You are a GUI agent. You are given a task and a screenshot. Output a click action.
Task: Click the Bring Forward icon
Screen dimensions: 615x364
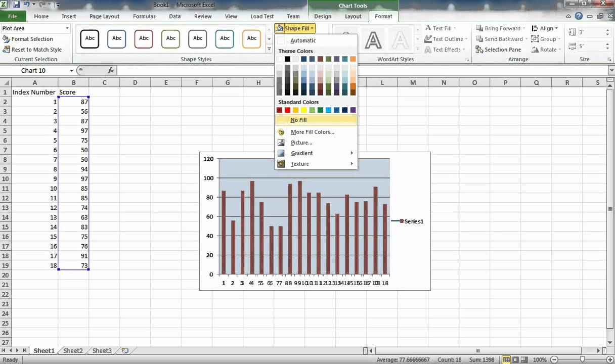click(x=479, y=28)
